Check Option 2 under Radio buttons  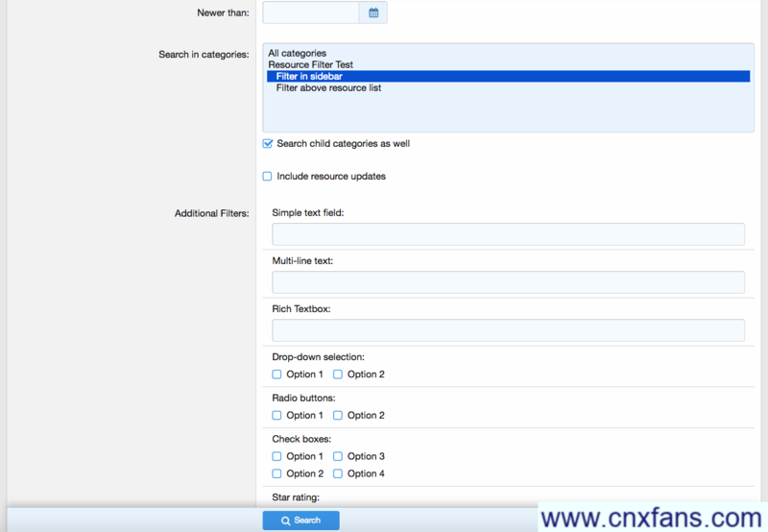[338, 416]
